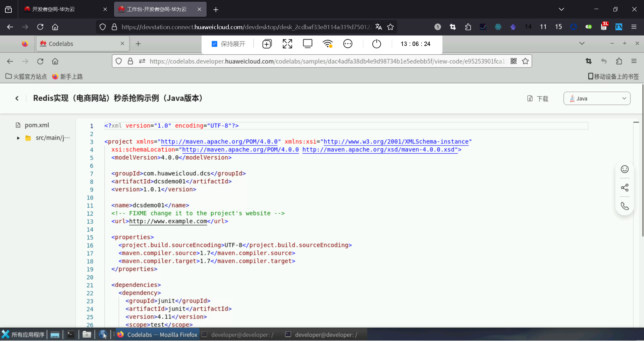The width and height of the screenshot is (644, 342).
Task: Click the phone contact icon
Action: pyautogui.click(x=624, y=206)
